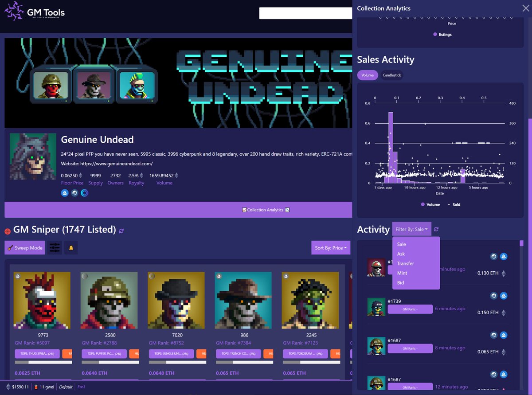Choose Mint in the activity filter

416,273
